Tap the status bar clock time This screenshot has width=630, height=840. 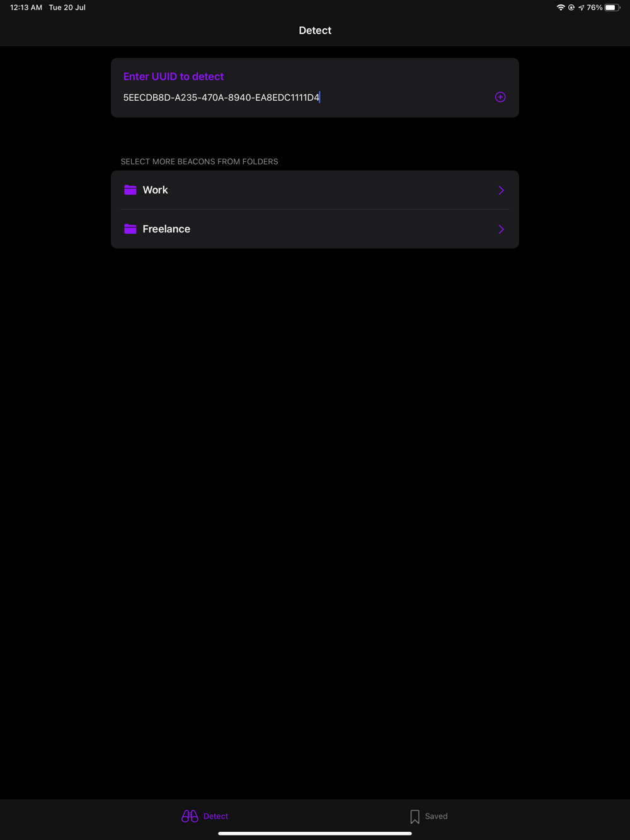pyautogui.click(x=26, y=8)
